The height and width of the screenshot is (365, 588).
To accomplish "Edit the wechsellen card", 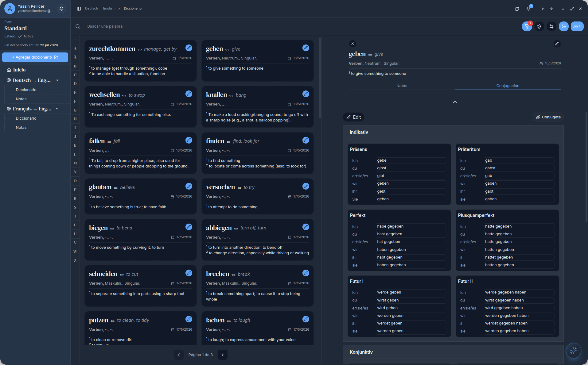I will [x=189, y=94].
